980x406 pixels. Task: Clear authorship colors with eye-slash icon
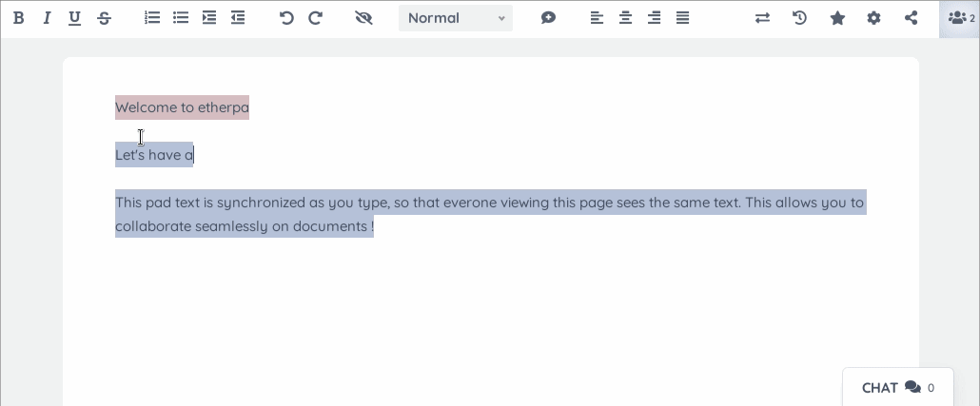click(x=363, y=18)
